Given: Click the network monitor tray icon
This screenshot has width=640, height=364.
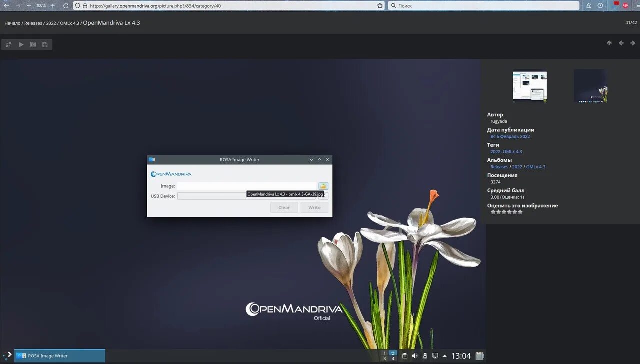Looking at the screenshot, I should [435, 356].
